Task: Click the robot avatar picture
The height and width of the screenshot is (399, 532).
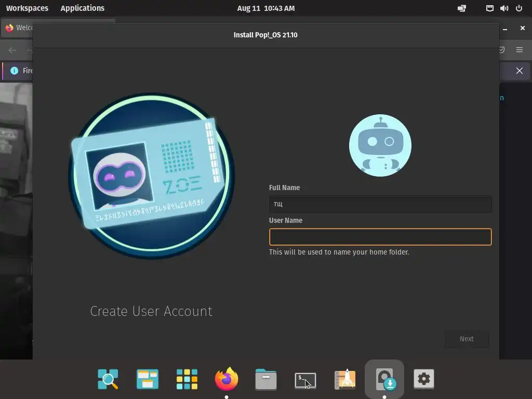Action: coord(380,145)
